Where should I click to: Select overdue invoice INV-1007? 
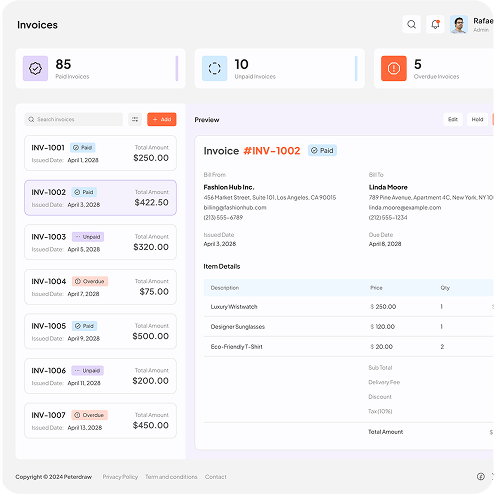tap(100, 421)
